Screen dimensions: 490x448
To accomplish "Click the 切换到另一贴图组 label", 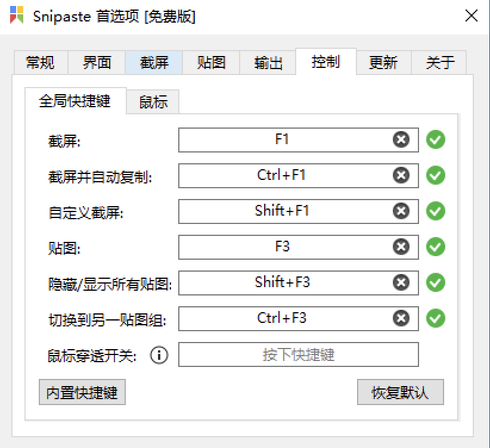I will [107, 321].
